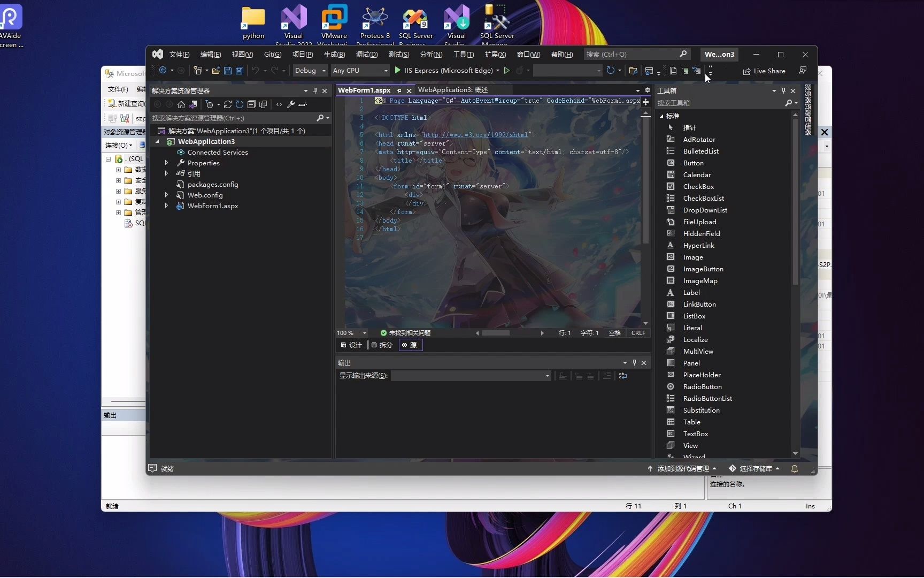Open the 视图(V) menu

click(x=242, y=55)
